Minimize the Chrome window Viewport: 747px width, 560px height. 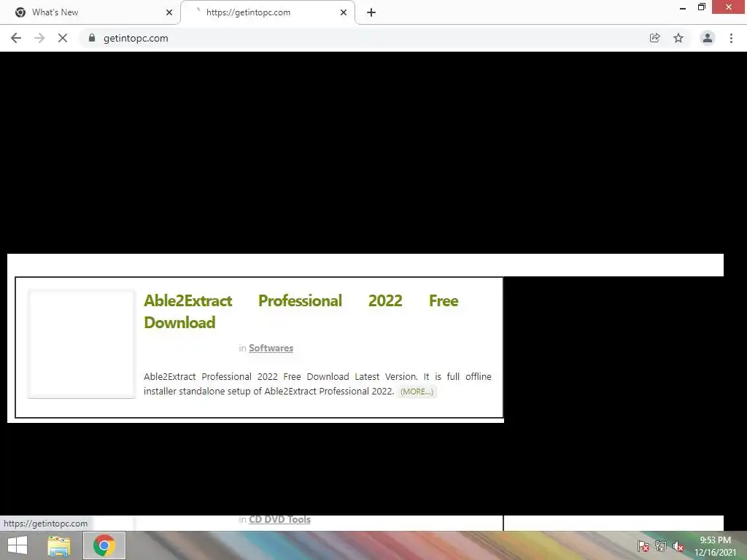(683, 7)
